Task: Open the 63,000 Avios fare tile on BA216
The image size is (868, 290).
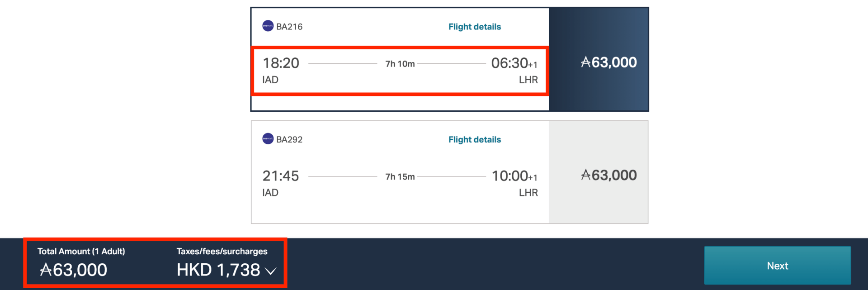Action: [x=599, y=62]
